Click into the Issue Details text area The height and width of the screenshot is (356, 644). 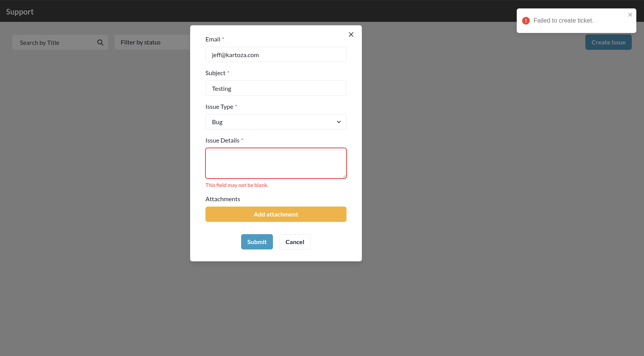pyautogui.click(x=276, y=163)
